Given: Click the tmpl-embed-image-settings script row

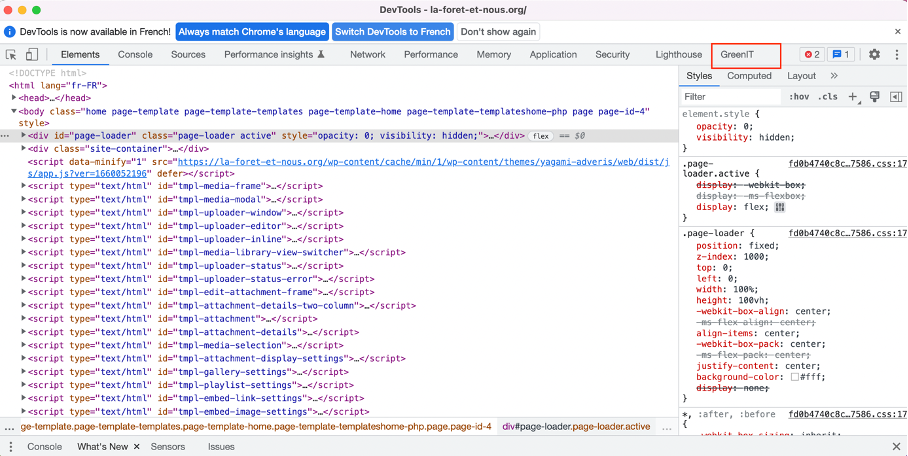Looking at the screenshot, I should click(x=199, y=412).
